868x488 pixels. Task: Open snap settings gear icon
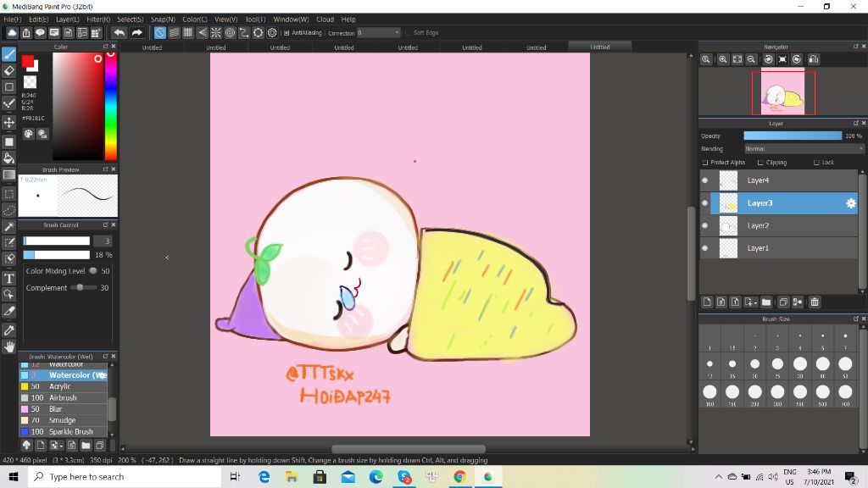[272, 33]
